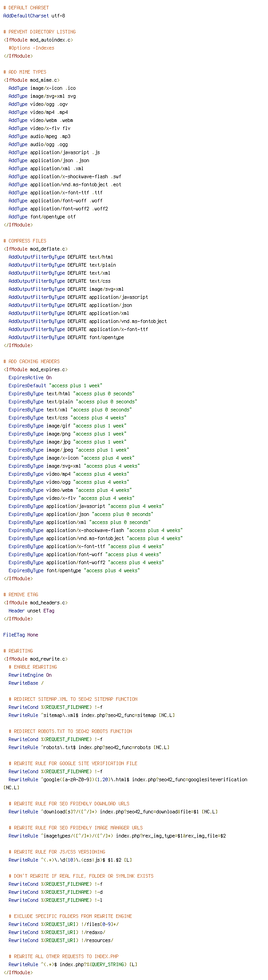Image resolution: width=268 pixels, height=980 pixels.
Task: Click the ExpiresActive On directive
Action: pos(30,377)
